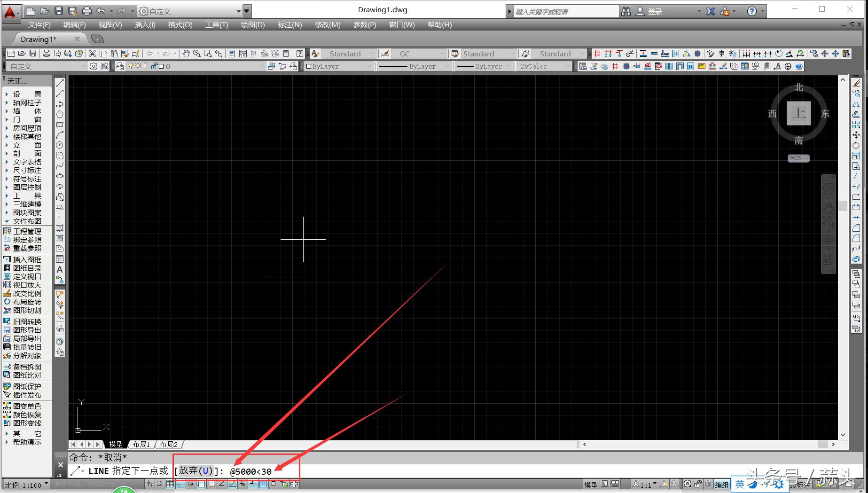This screenshot has width=868, height=493.
Task: Click the Zoom Window icon
Action: pyautogui.click(x=208, y=54)
